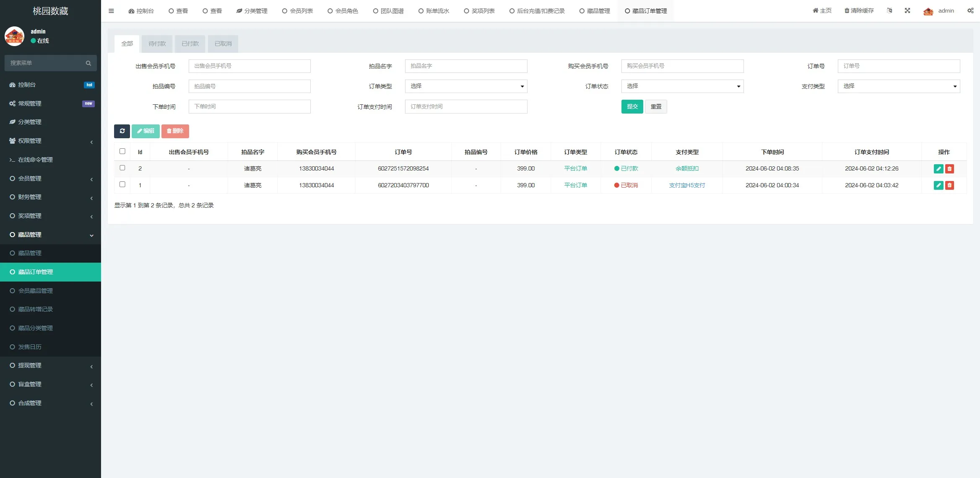The image size is (980, 478).
Task: Submit the search with 提交 button
Action: (x=632, y=106)
